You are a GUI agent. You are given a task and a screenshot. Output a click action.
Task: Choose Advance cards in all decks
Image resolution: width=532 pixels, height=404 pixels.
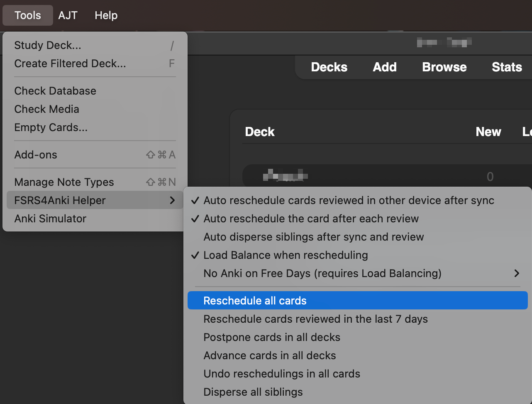[269, 355]
